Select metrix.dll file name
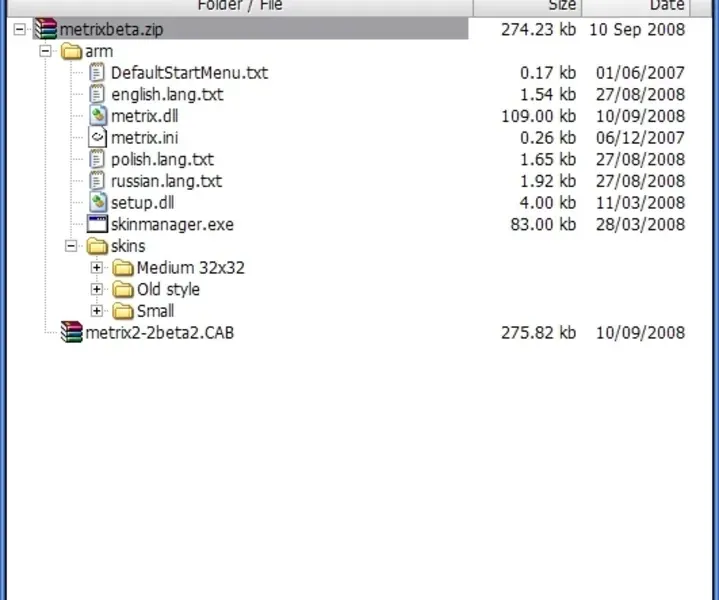The height and width of the screenshot is (600, 719). point(144,116)
